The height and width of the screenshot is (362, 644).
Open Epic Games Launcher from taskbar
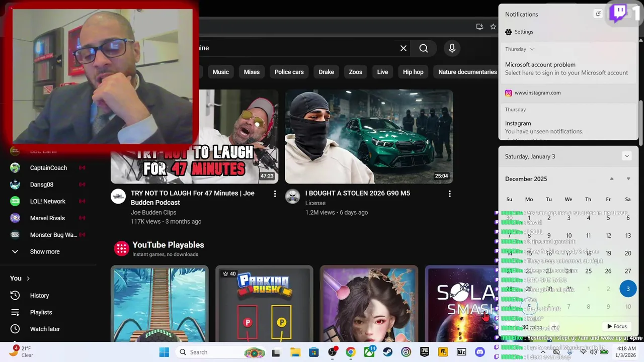[425, 352]
